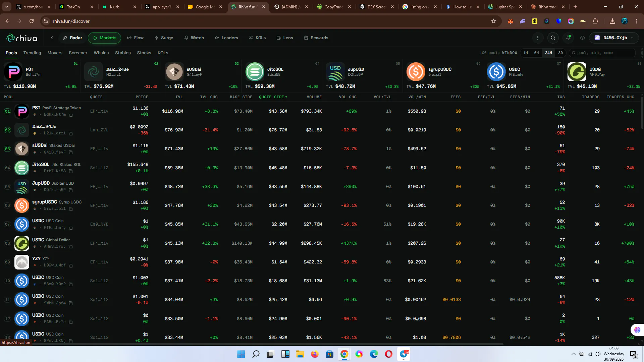
Task: Open the Markets nav tab
Action: tap(104, 38)
